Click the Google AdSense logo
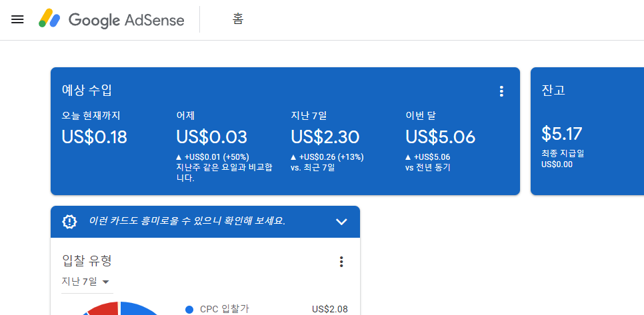644x315 pixels. tap(111, 19)
